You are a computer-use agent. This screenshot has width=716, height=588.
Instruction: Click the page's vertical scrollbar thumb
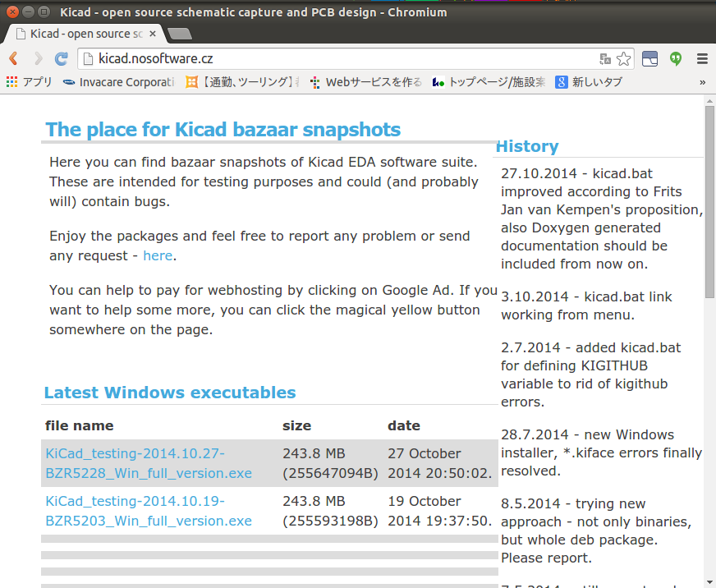click(709, 202)
